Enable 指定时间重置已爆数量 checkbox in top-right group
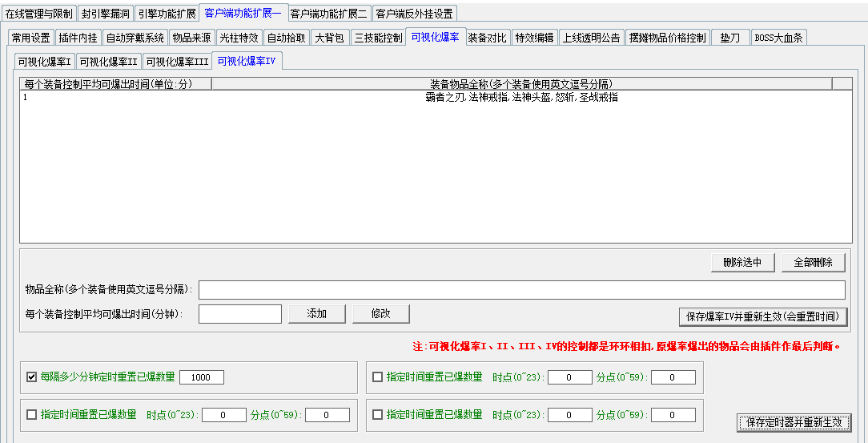This screenshot has height=443, width=868. pyautogui.click(x=377, y=377)
